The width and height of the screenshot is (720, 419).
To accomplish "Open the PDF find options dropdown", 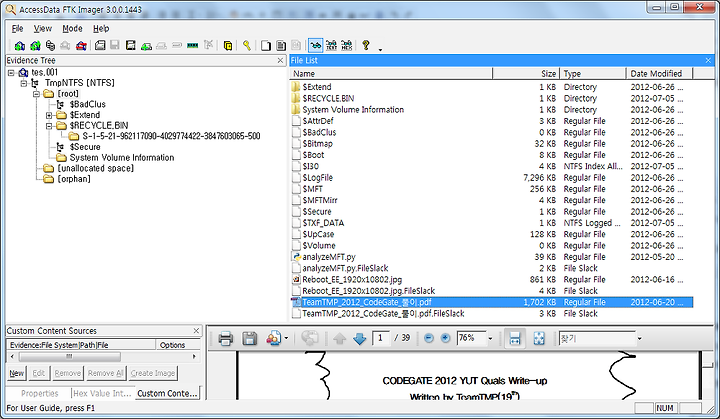I will (639, 339).
